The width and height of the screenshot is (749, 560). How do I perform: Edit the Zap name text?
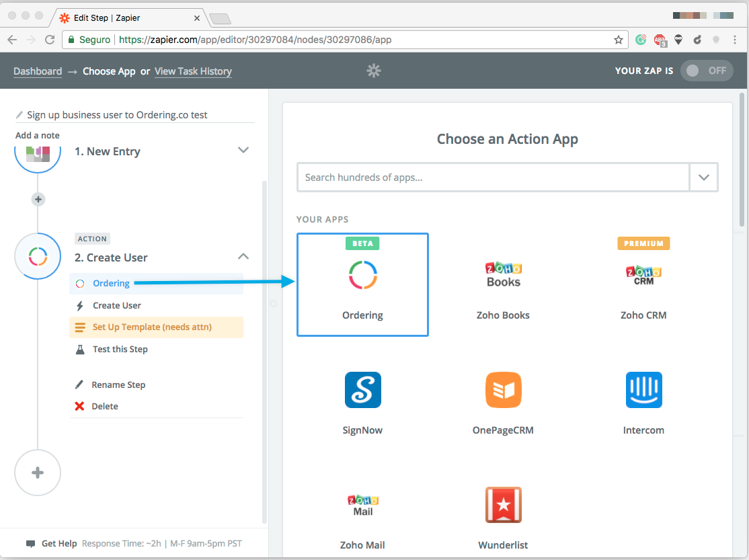(117, 115)
